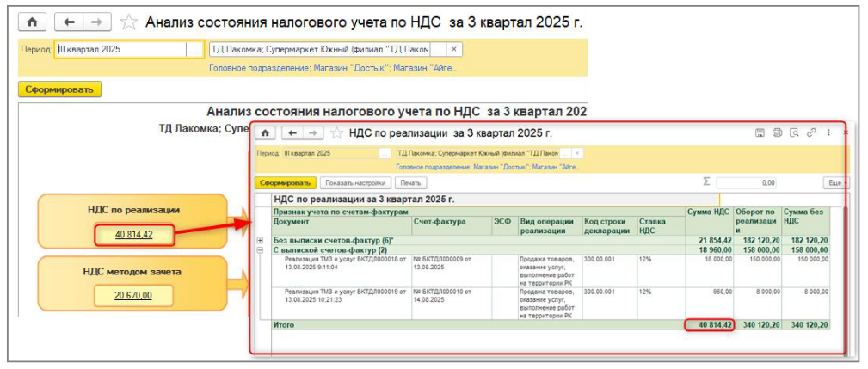Image resolution: width=868 pixels, height=369 pixels.
Task: Go back using the main window arrow
Action: tap(69, 22)
